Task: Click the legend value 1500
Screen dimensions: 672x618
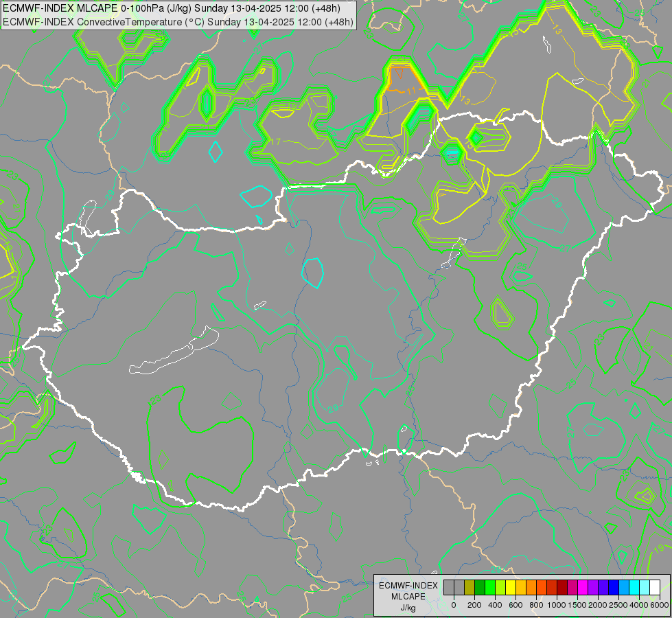Action: [577, 605]
